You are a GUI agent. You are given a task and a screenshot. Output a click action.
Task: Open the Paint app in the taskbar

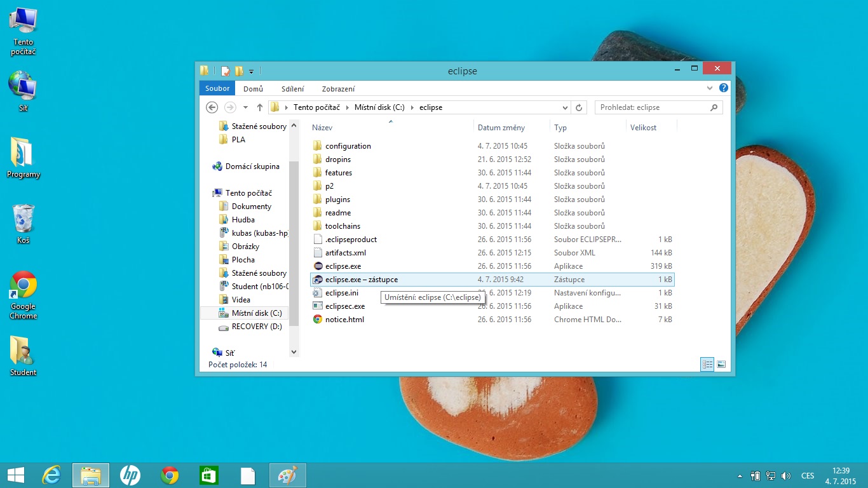(x=288, y=475)
